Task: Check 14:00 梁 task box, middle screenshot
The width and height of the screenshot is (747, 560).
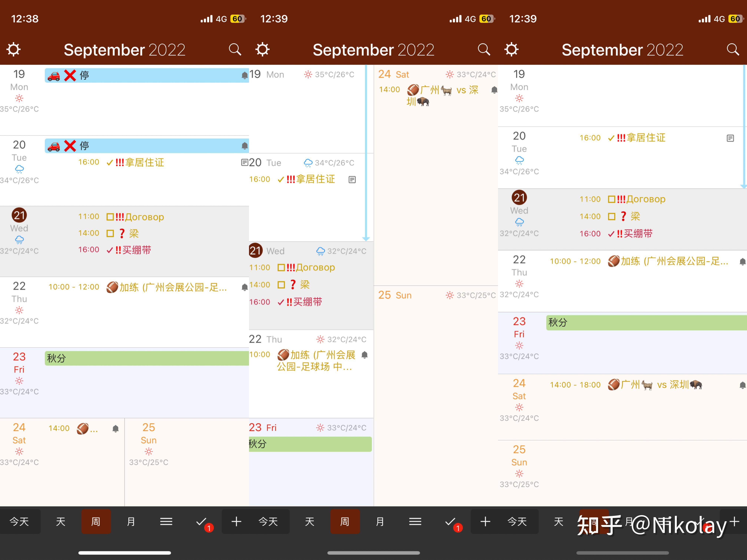Action: pyautogui.click(x=281, y=285)
